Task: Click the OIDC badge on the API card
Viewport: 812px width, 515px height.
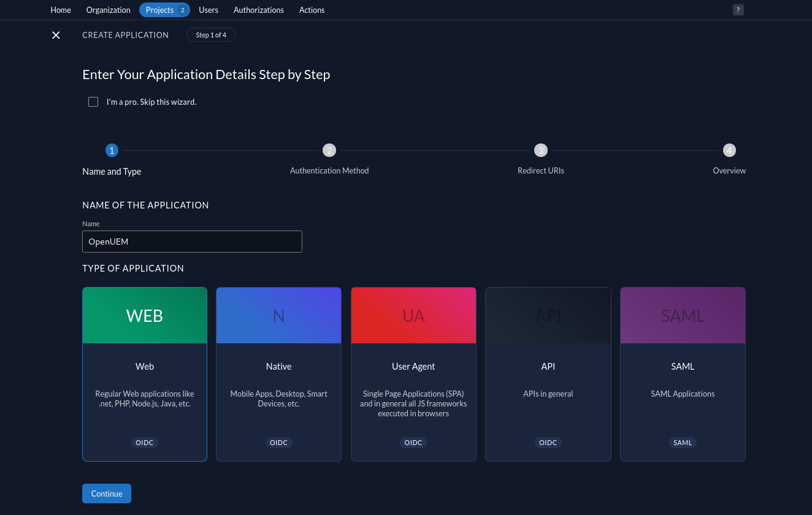Action: coord(548,442)
